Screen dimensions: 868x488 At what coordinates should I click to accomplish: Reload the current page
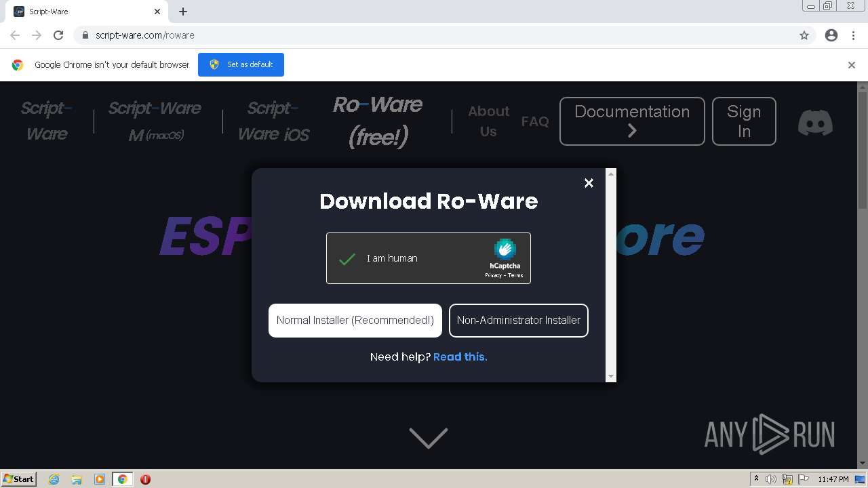pyautogui.click(x=58, y=35)
